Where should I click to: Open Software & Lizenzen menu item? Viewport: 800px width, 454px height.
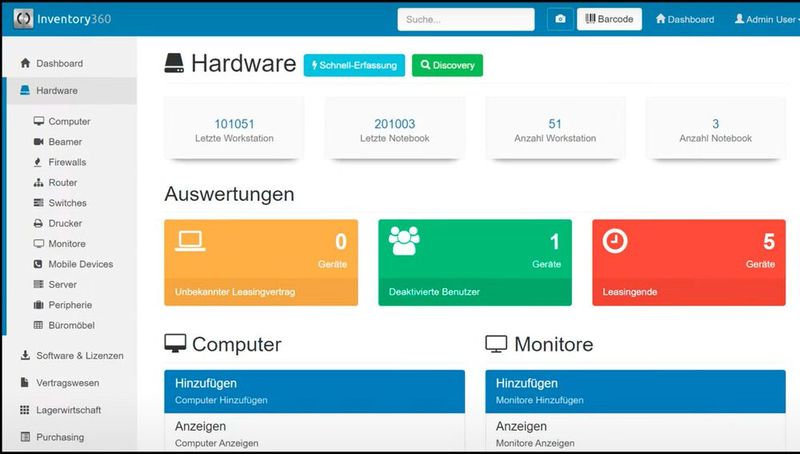click(80, 356)
